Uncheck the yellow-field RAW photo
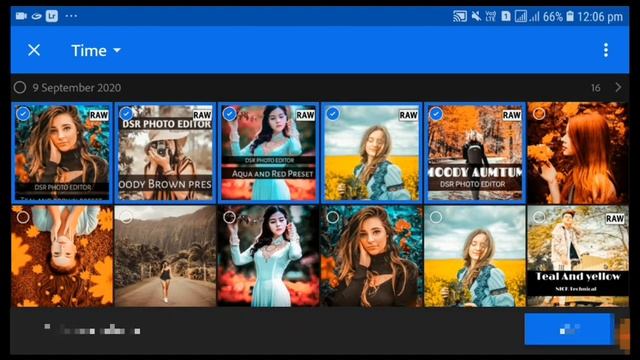Image resolution: width=640 pixels, height=360 pixels. pyautogui.click(x=333, y=113)
